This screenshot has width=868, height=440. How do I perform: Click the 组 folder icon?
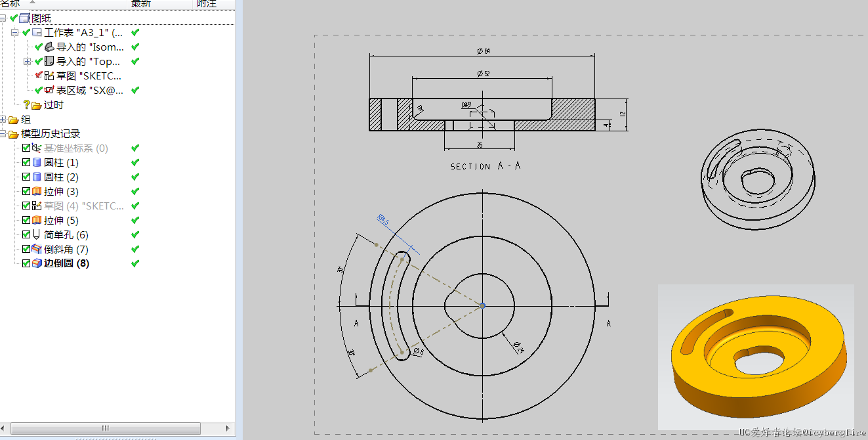tap(14, 120)
